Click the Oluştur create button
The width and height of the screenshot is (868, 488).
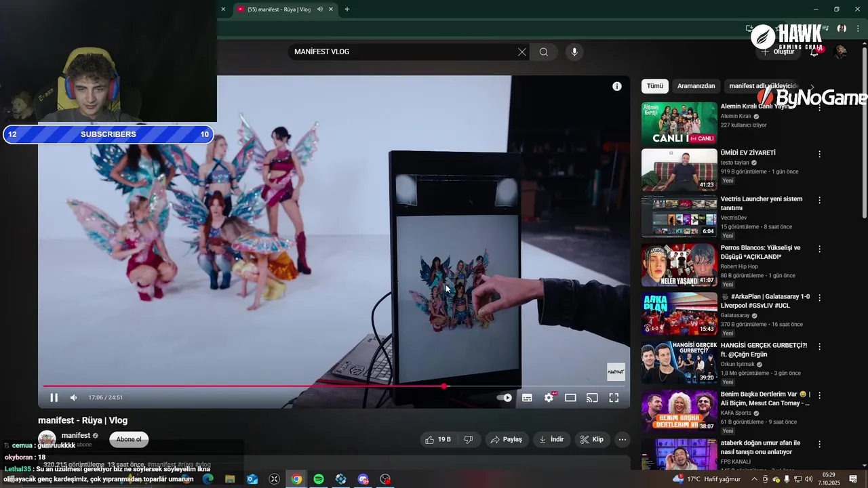point(778,52)
